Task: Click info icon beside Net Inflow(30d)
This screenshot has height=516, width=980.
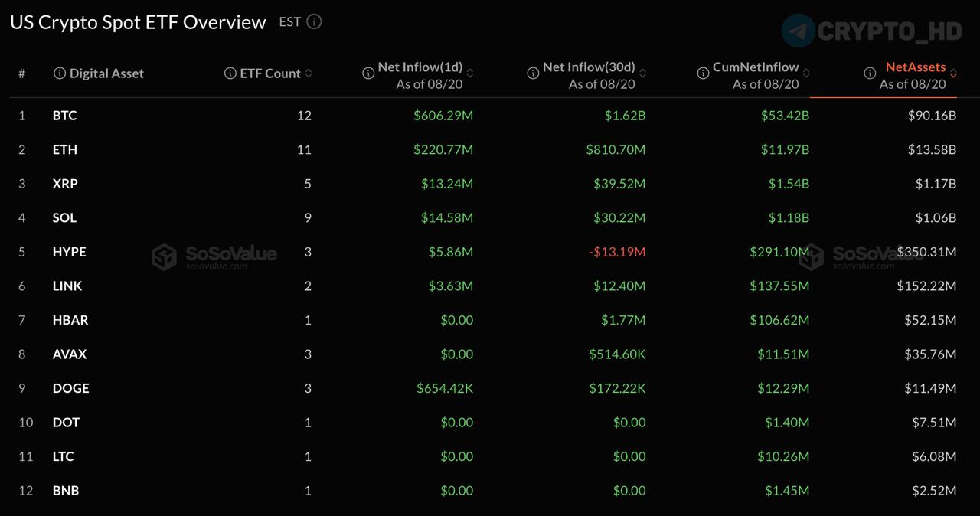Action: point(533,73)
